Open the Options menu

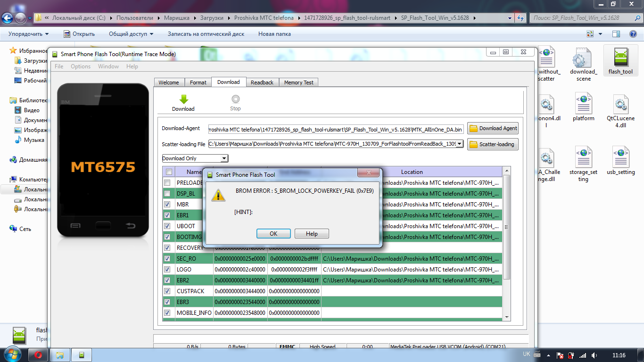[81, 66]
